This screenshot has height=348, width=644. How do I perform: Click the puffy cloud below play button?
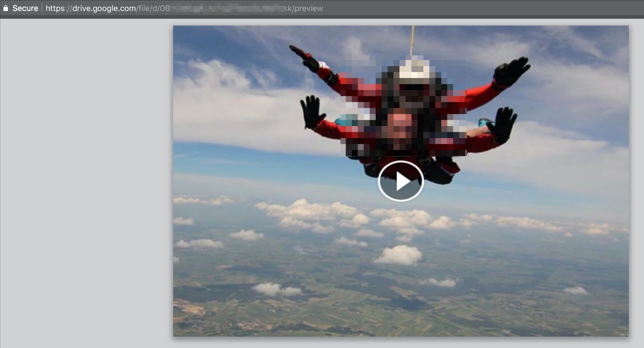399,255
